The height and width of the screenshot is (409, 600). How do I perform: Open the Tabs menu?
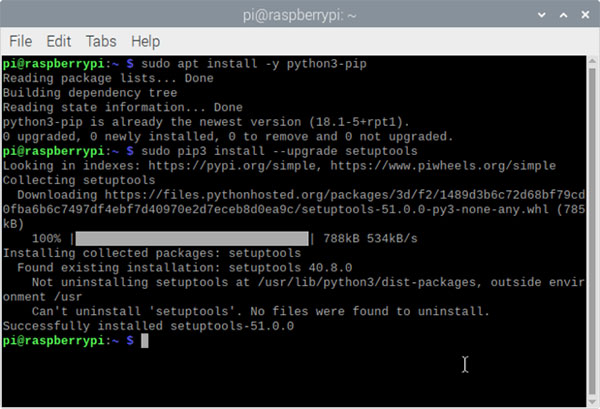click(101, 41)
